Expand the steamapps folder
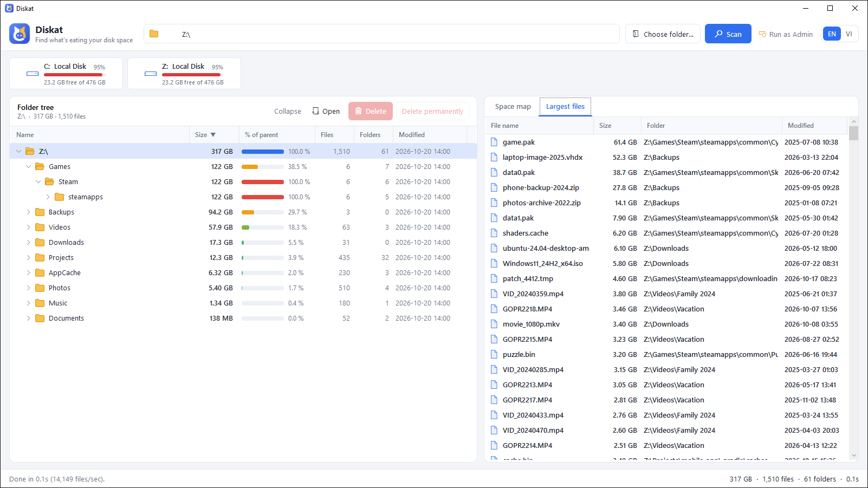This screenshot has width=868, height=488. (48, 197)
